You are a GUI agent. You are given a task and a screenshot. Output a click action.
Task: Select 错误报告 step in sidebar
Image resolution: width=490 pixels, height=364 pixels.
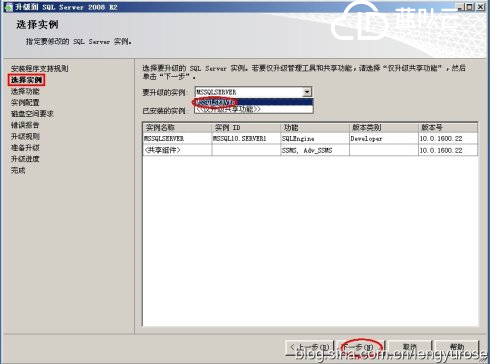coord(25,125)
